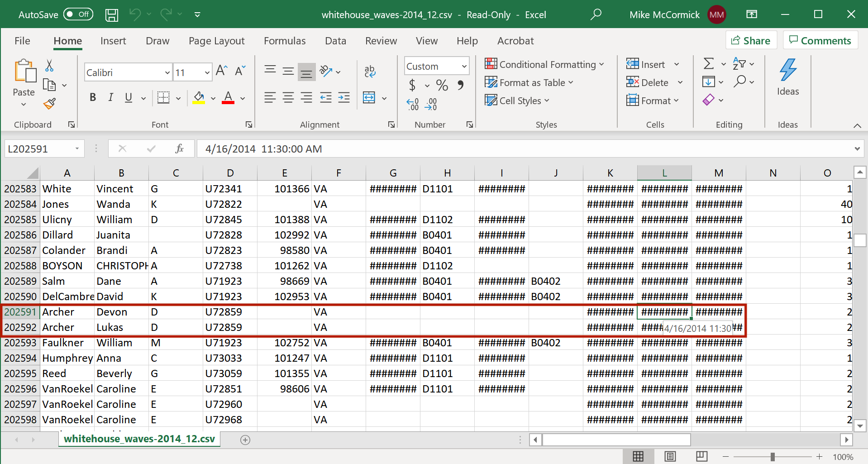The height and width of the screenshot is (464, 868).
Task: Toggle the AutoSave switch
Action: tap(78, 14)
